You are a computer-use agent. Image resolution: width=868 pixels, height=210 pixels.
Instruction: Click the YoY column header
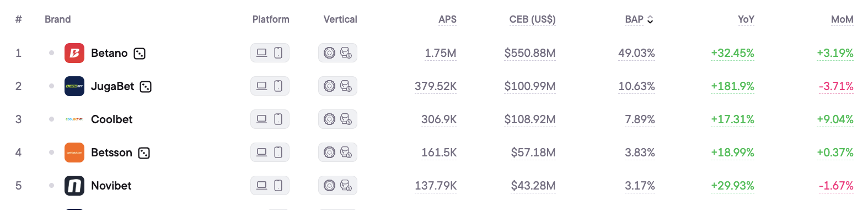[x=746, y=19]
